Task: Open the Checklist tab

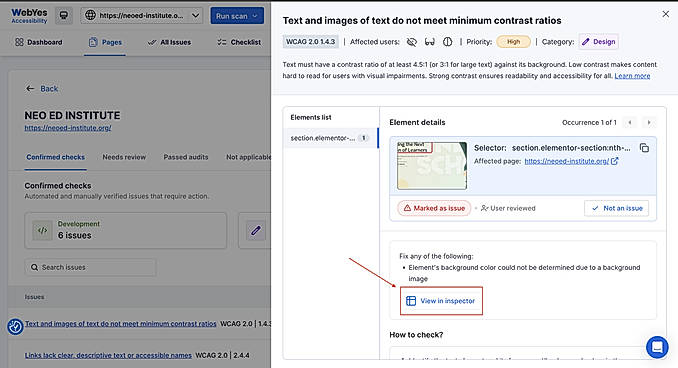Action: (x=239, y=42)
